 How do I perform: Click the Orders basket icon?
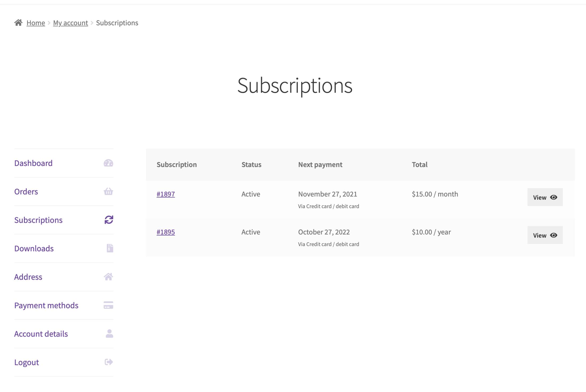(108, 191)
